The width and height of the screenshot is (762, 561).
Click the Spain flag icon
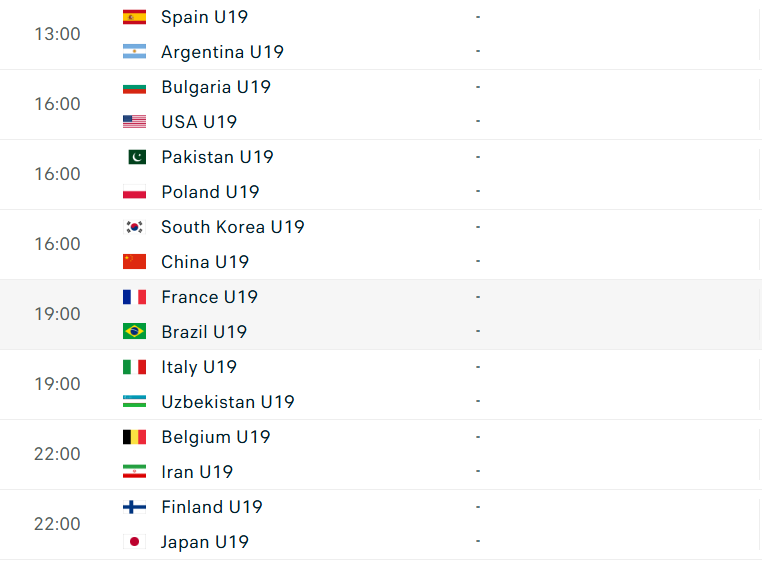pos(134,17)
